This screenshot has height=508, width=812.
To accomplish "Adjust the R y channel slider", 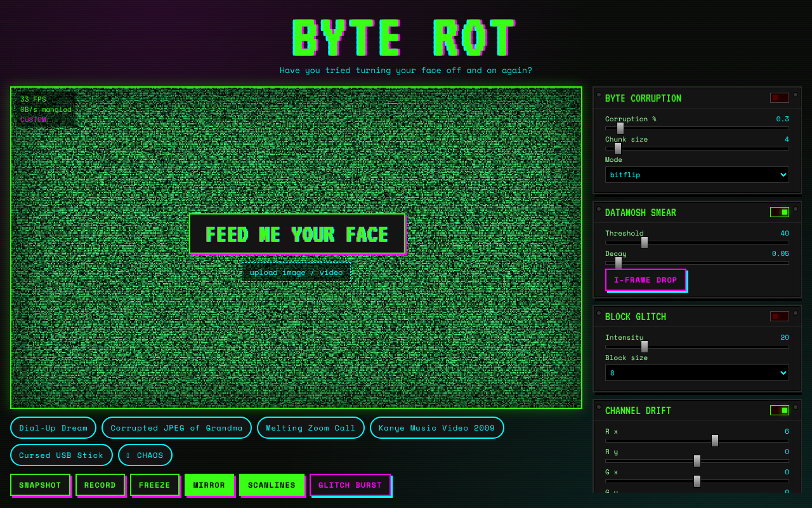I will [697, 461].
